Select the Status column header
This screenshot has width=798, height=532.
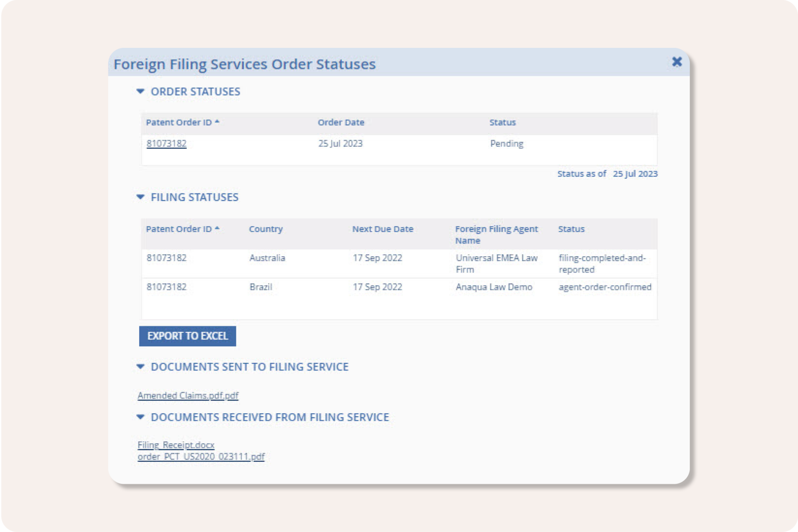click(503, 122)
